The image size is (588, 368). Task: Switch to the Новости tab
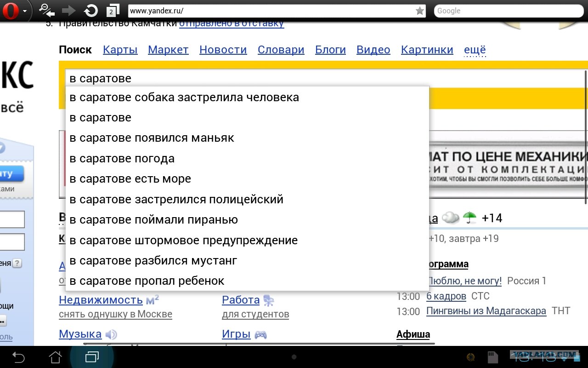click(223, 50)
